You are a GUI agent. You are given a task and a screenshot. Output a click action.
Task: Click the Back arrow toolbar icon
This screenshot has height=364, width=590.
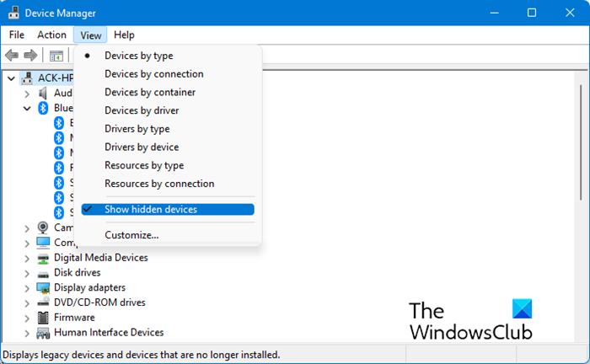point(12,56)
